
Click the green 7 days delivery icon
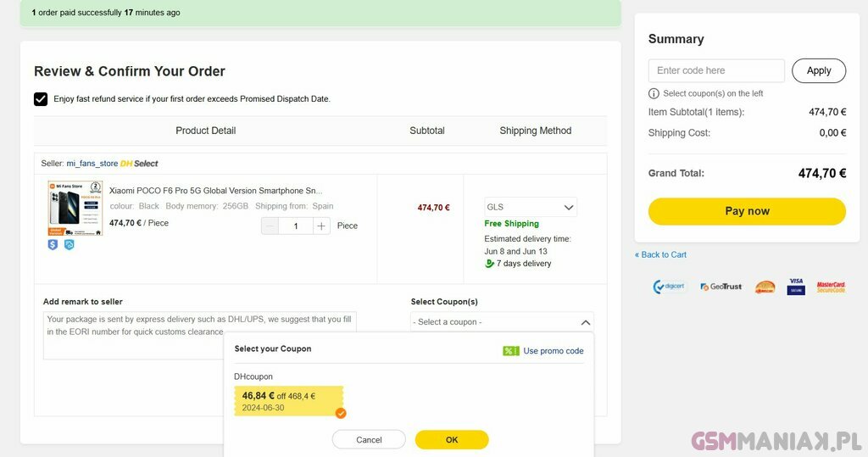pyautogui.click(x=489, y=264)
